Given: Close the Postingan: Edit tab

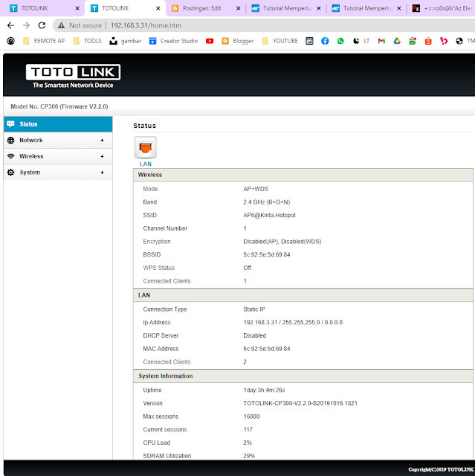Looking at the screenshot, I should click(x=239, y=8).
